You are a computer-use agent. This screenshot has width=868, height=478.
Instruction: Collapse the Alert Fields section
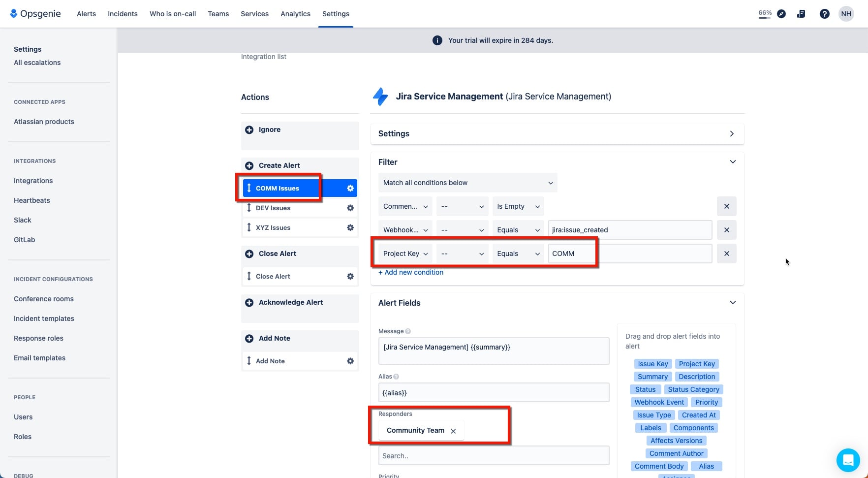pyautogui.click(x=733, y=303)
